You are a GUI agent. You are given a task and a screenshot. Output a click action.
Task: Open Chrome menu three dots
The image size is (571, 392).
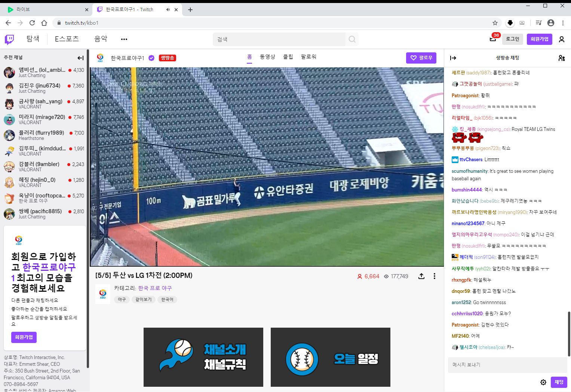tap(563, 23)
